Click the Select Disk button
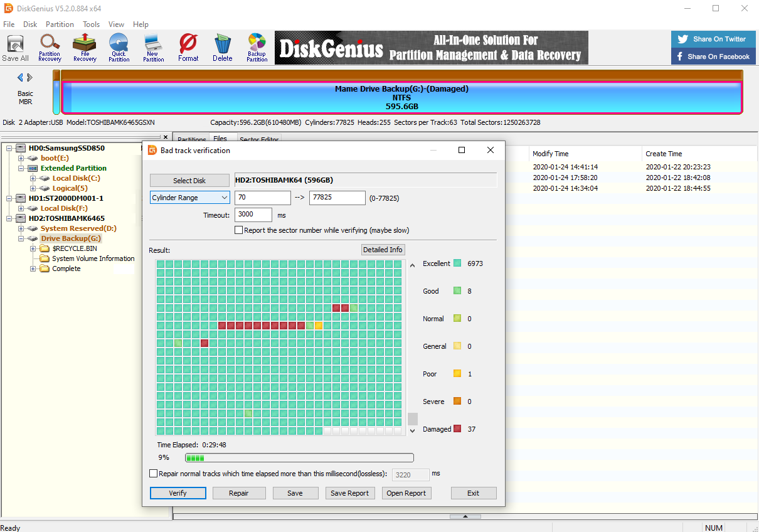The image size is (759, 532). point(189,181)
